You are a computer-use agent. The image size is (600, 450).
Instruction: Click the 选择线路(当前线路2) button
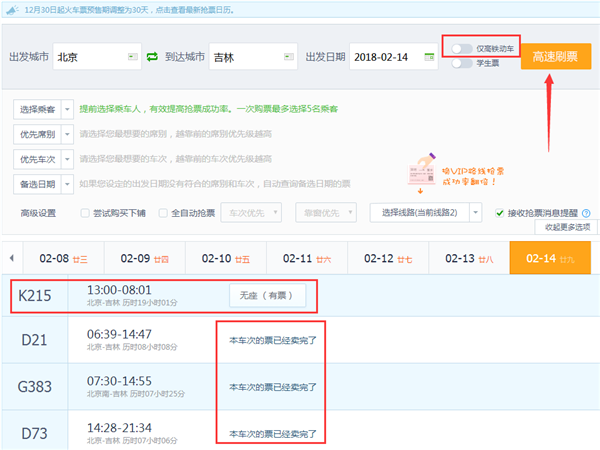420,213
